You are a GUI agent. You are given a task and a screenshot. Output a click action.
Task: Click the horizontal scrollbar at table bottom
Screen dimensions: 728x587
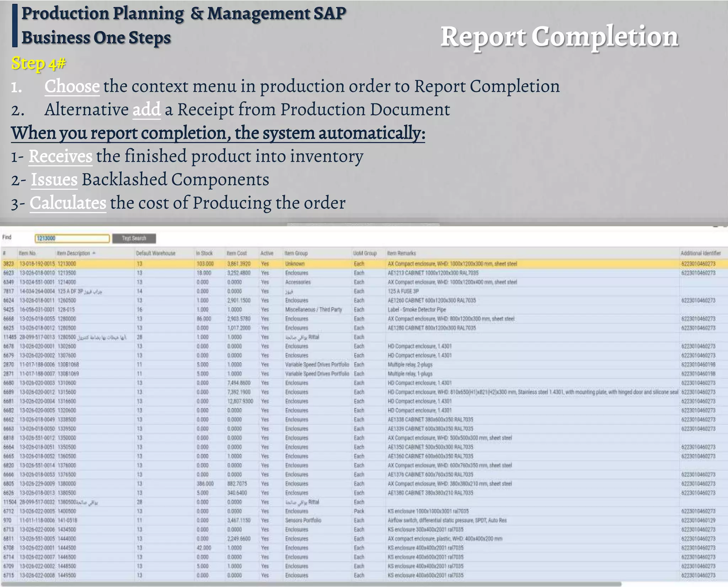point(311,584)
